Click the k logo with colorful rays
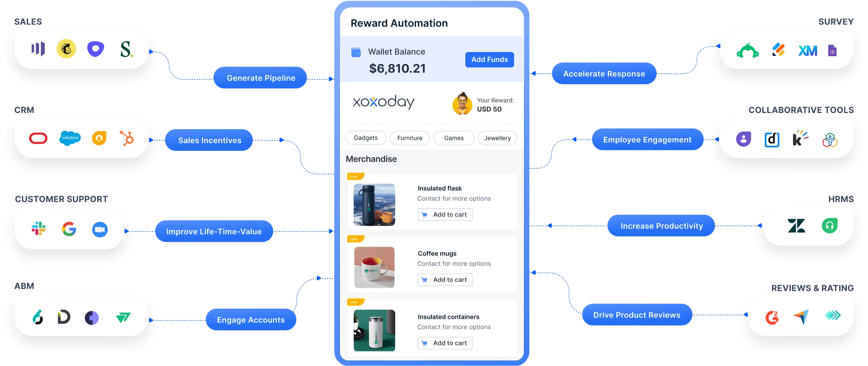The height and width of the screenshot is (366, 868). click(x=800, y=138)
